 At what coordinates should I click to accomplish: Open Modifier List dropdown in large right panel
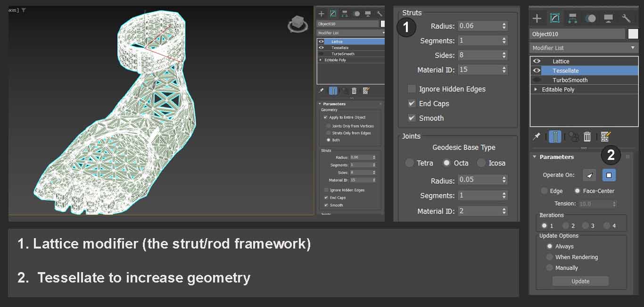[584, 48]
